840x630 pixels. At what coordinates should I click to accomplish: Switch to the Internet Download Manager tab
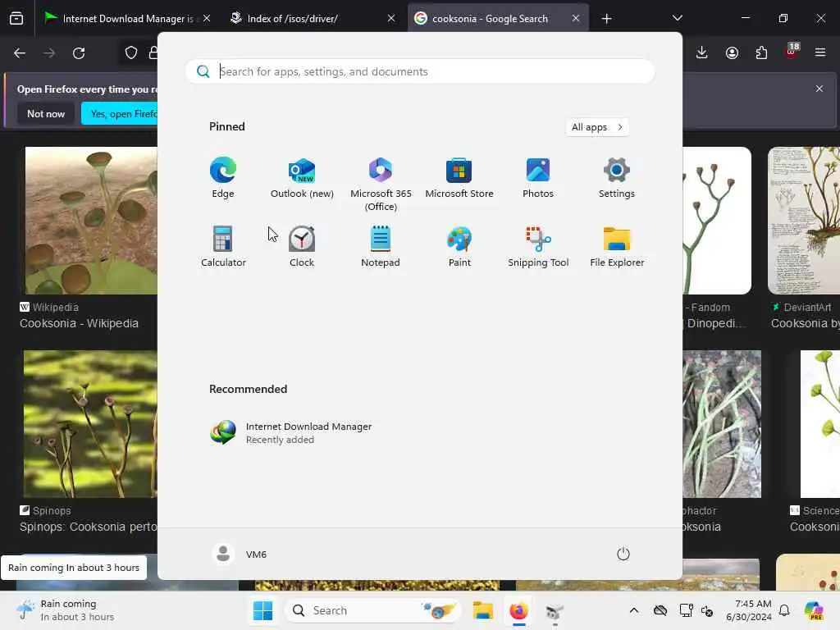pos(126,18)
